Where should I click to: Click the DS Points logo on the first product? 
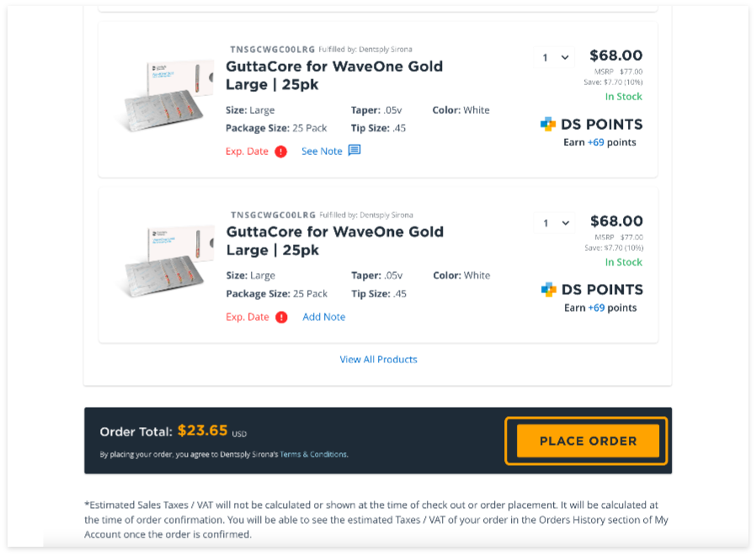548,125
